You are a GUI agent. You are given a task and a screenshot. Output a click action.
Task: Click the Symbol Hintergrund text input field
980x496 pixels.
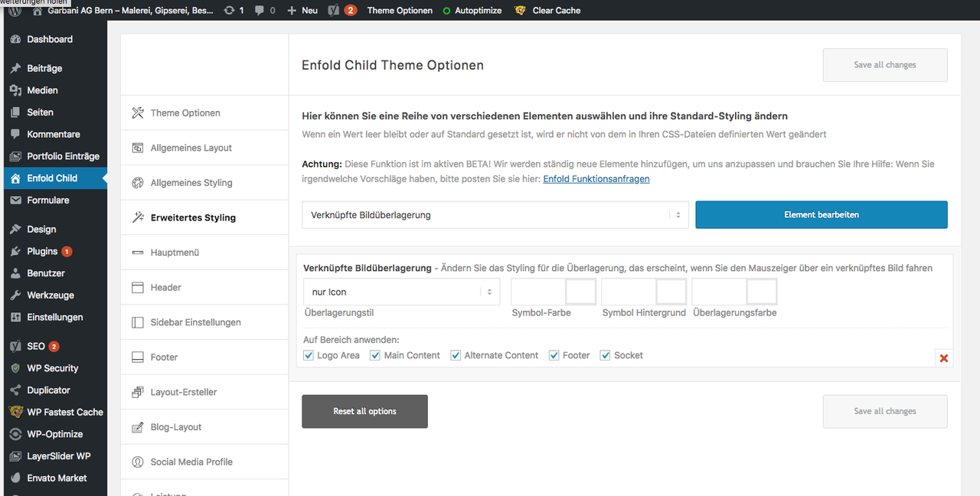[629, 292]
